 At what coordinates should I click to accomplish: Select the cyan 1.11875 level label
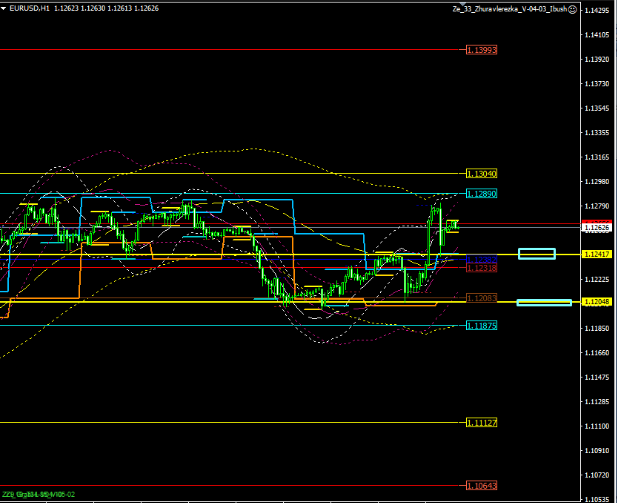click(x=482, y=325)
